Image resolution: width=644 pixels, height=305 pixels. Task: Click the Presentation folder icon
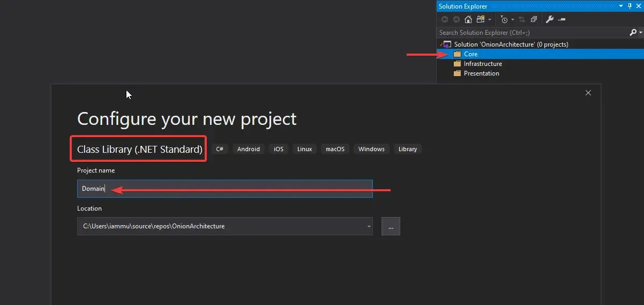pyautogui.click(x=457, y=73)
